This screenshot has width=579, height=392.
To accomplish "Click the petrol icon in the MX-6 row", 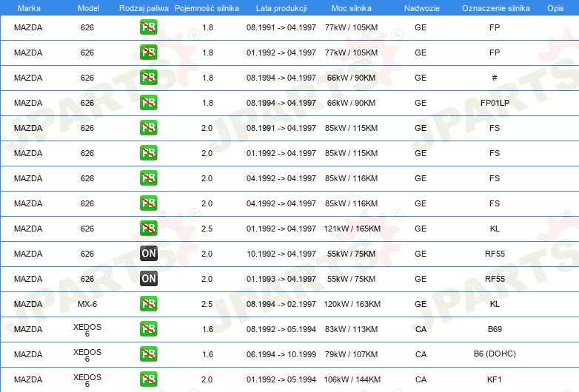I will coord(148,303).
